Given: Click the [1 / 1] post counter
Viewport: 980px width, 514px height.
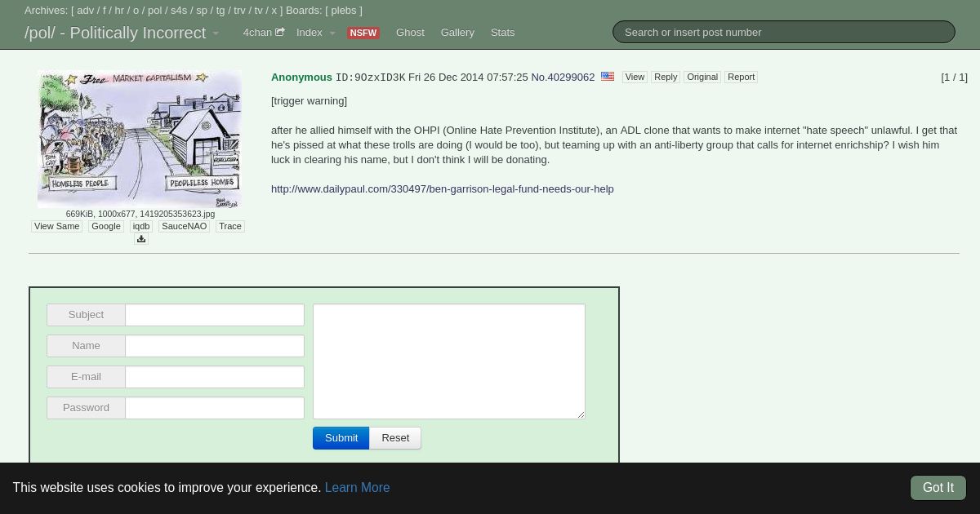Looking at the screenshot, I should tap(954, 78).
